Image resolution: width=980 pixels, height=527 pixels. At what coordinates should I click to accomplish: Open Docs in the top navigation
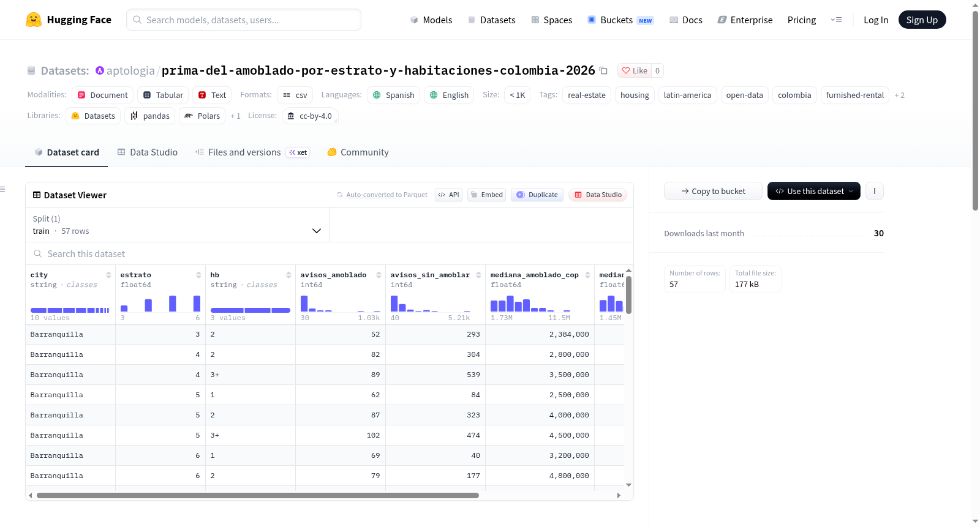686,20
